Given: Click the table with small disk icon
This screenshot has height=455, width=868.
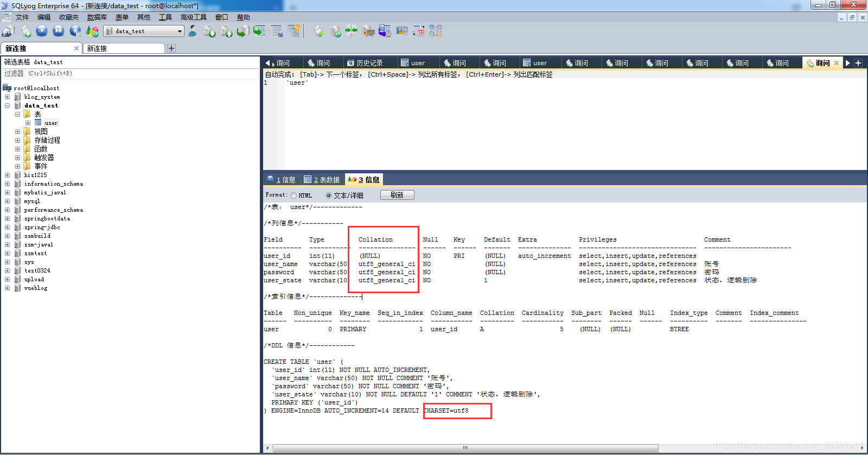Looking at the screenshot, I should coord(277,31).
